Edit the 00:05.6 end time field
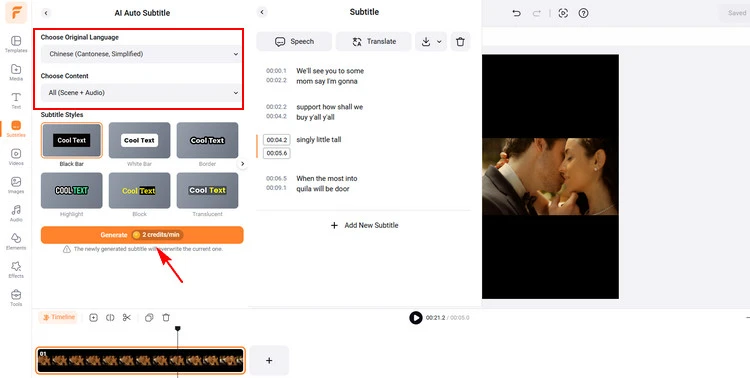 277,153
